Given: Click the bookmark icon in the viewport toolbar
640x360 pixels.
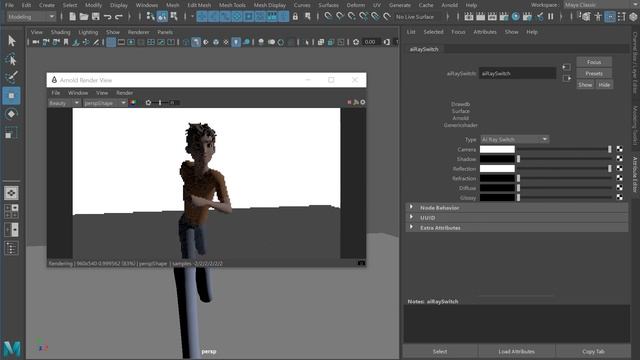Looking at the screenshot, I should (66, 42).
